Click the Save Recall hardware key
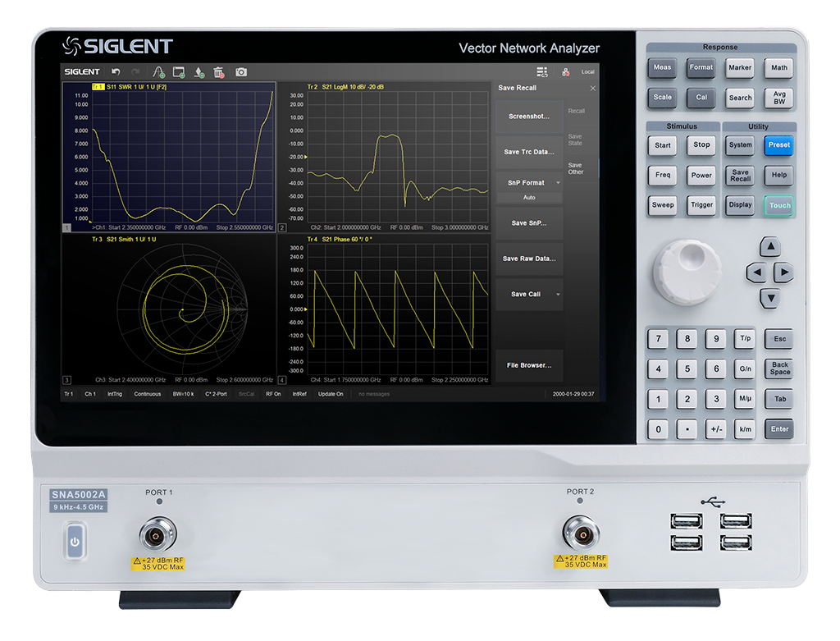 (741, 176)
